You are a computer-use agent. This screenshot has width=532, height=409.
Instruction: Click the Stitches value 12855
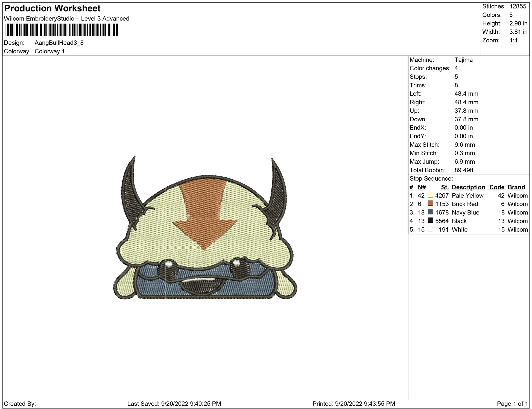518,7
